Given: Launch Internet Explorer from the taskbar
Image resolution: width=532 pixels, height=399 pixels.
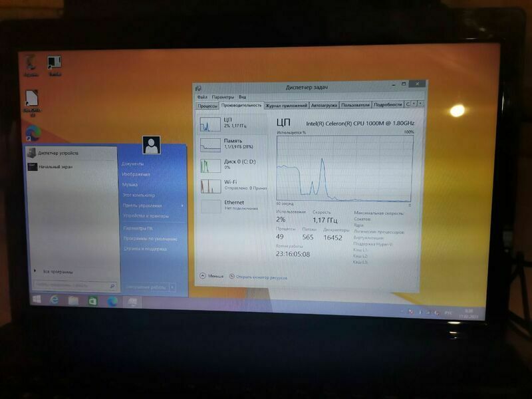Looking at the screenshot, I should tap(55, 301).
